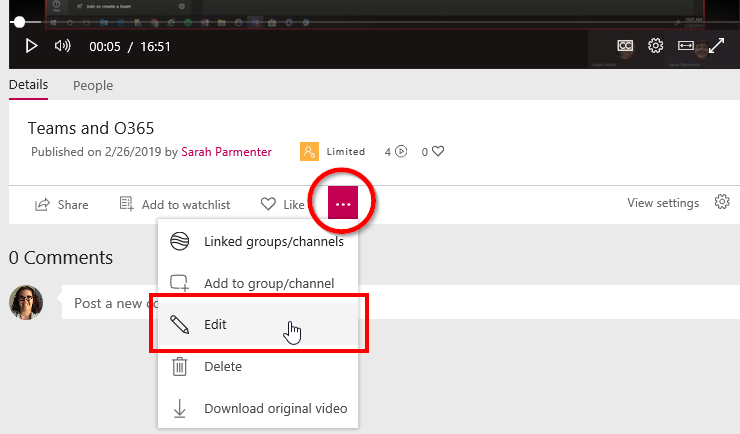Open View settings
The width and height of the screenshot is (740, 434).
pos(663,203)
